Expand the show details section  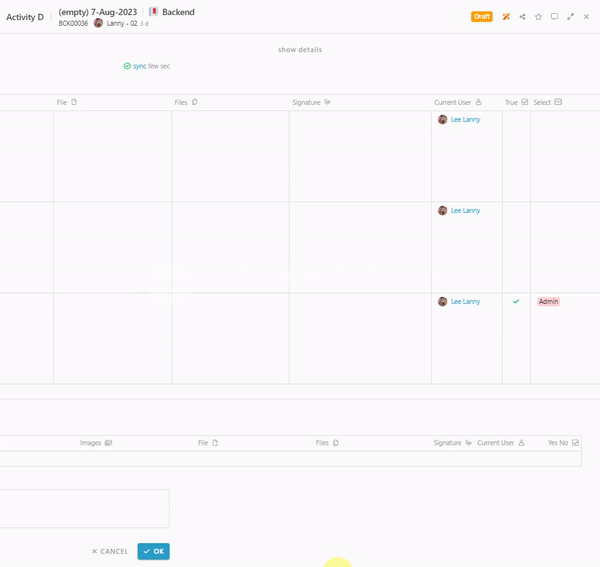(299, 49)
